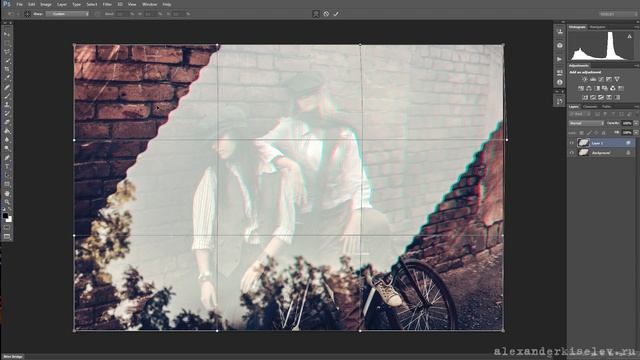
Task: Select the Eraser tool
Action: [7, 122]
